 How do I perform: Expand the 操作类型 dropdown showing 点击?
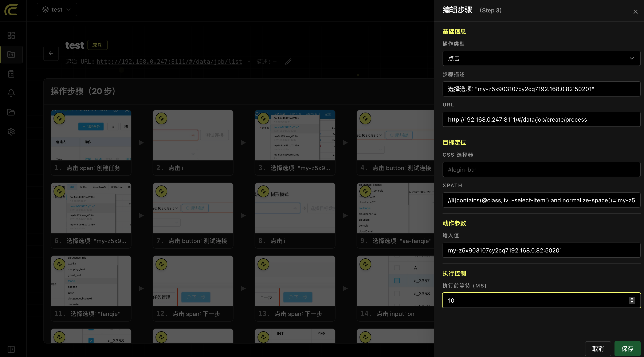coord(541,59)
